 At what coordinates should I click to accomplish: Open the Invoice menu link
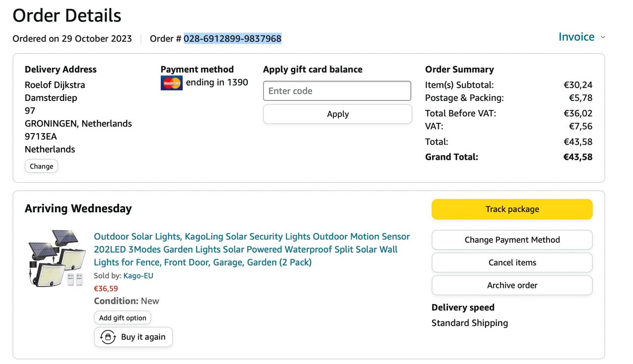(576, 37)
